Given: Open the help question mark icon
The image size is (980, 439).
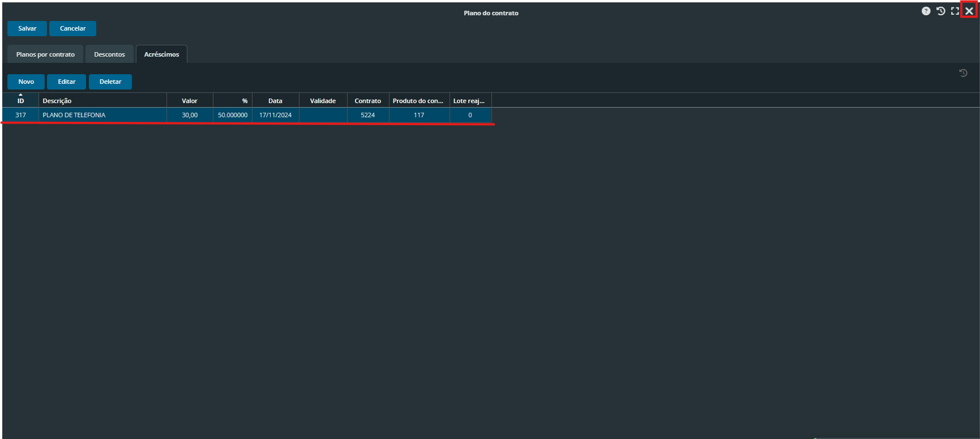Looking at the screenshot, I should [926, 11].
